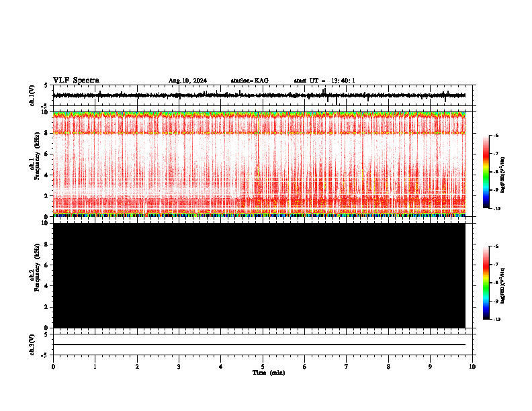Screen dimensions: 532x411
Task: Click time axis tick label '10'
Action: coord(472,367)
